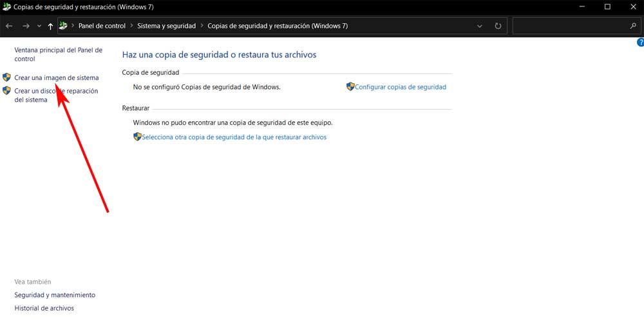The width and height of the screenshot is (644, 321).
Task: Click text Windows no pudo encontrar una copia
Action: [233, 122]
